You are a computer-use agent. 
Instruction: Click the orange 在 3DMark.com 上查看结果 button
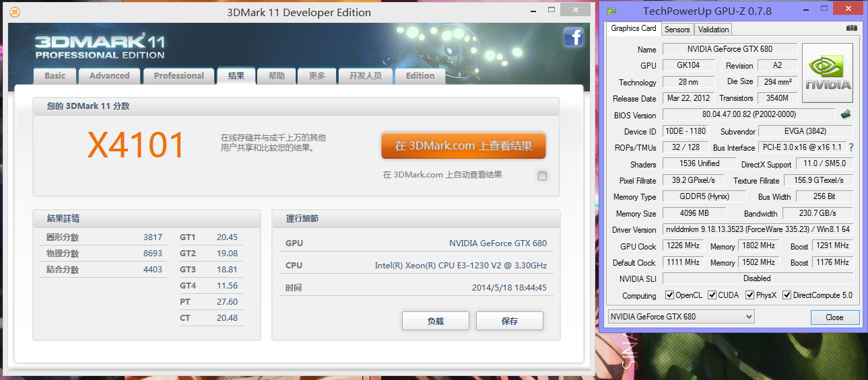coord(463,146)
